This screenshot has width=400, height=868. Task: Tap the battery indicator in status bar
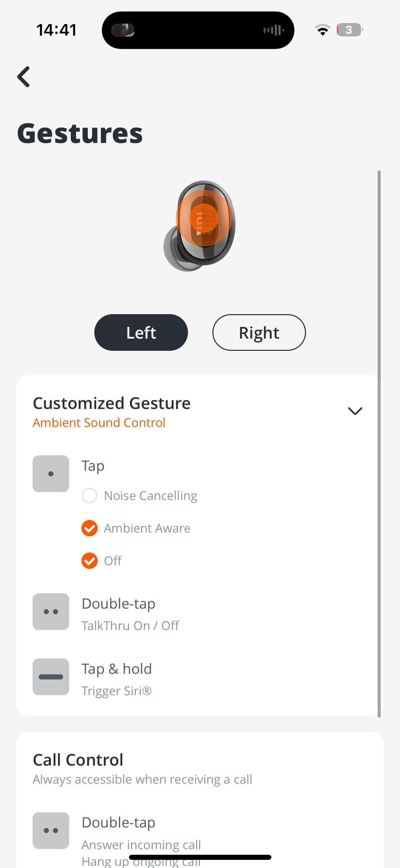tap(349, 30)
